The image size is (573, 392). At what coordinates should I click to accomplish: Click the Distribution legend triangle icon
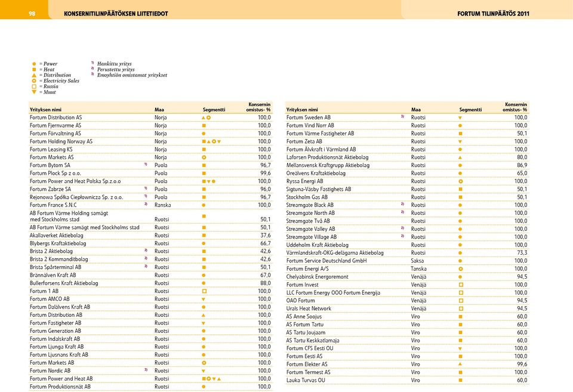pyautogui.click(x=34, y=75)
